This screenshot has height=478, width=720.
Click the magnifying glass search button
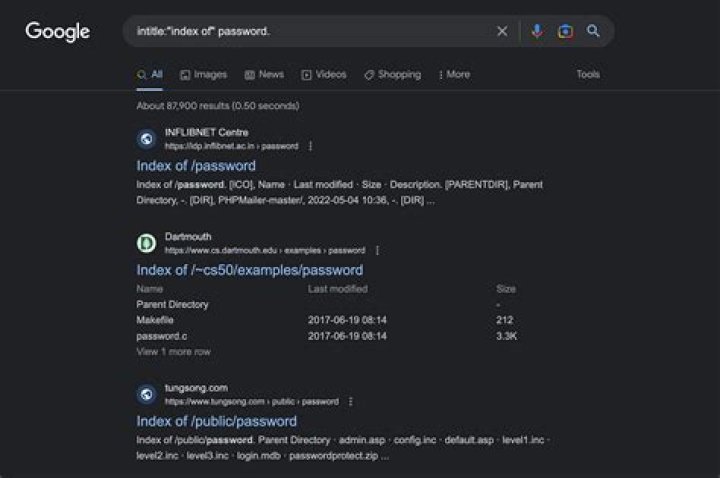pyautogui.click(x=593, y=31)
